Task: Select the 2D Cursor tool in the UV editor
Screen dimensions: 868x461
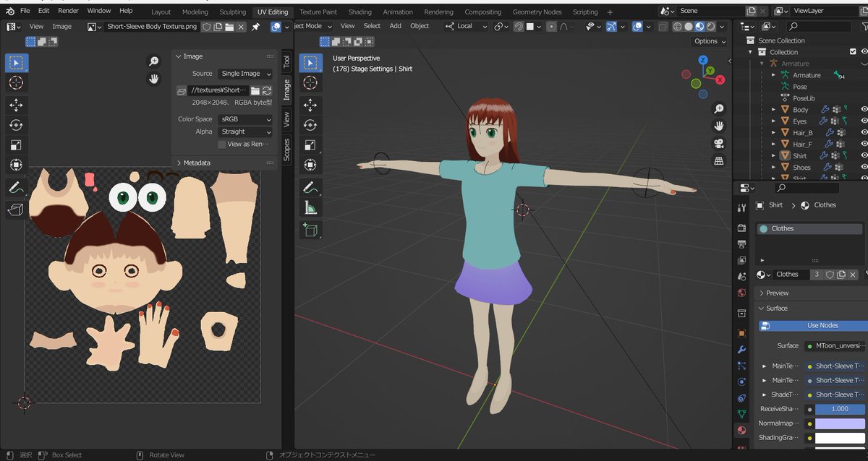Action: (17, 83)
